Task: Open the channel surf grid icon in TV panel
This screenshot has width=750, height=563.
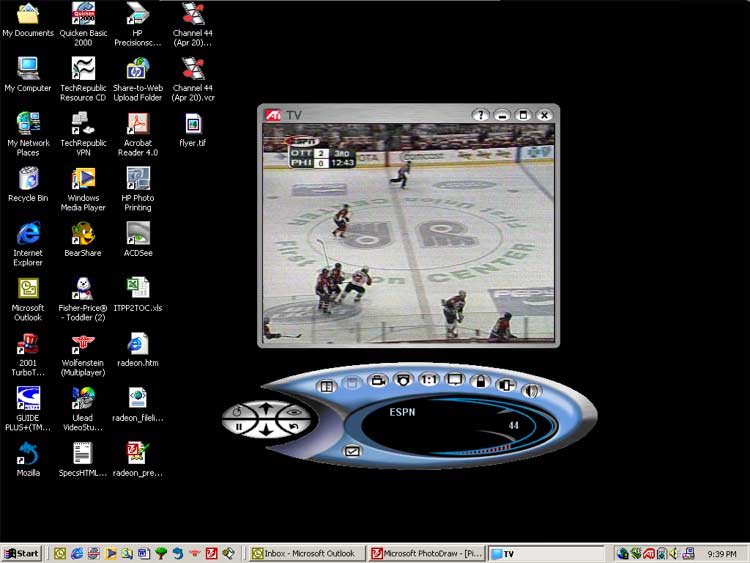Action: [327, 386]
